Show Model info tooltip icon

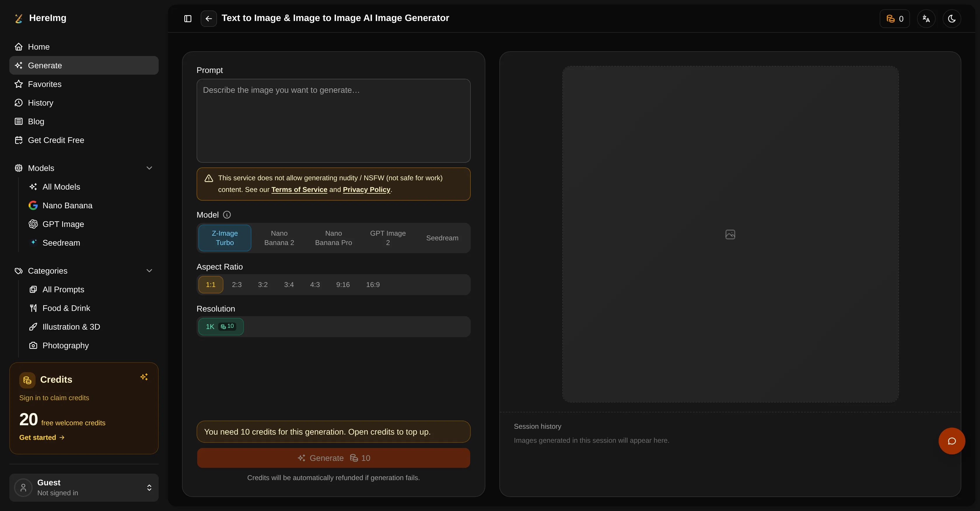227,215
